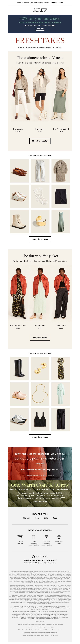80x644 pixels.
Task: Click the J.Crew logo at top
Action: [x=40, y=10]
